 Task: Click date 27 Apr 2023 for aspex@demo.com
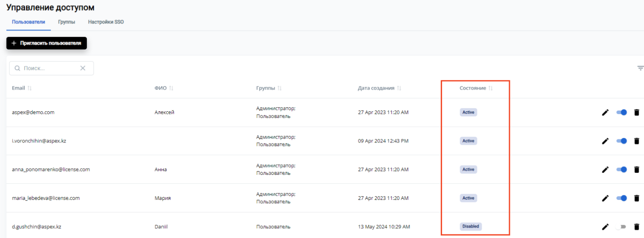coord(383,113)
